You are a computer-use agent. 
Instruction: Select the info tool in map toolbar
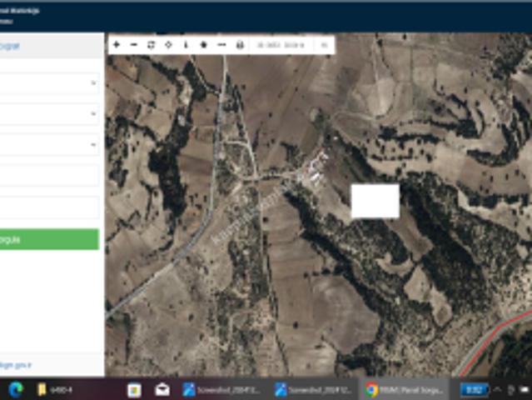point(186,44)
